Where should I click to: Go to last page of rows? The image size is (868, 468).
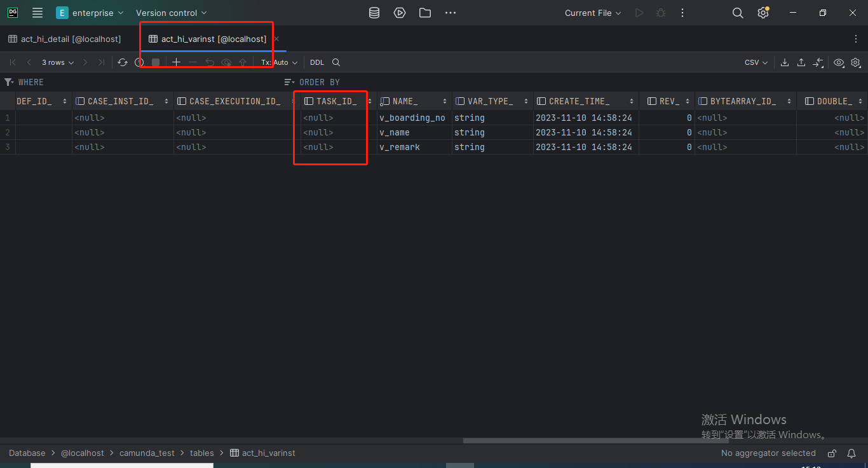coord(101,62)
